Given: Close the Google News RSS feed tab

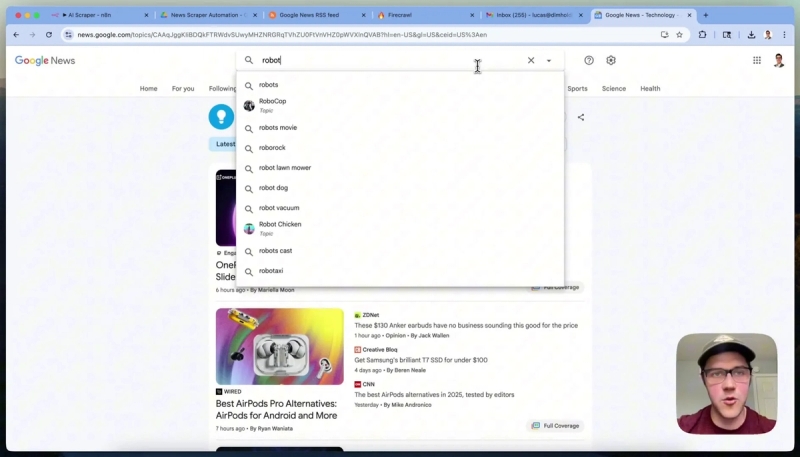Looking at the screenshot, I should pos(363,15).
